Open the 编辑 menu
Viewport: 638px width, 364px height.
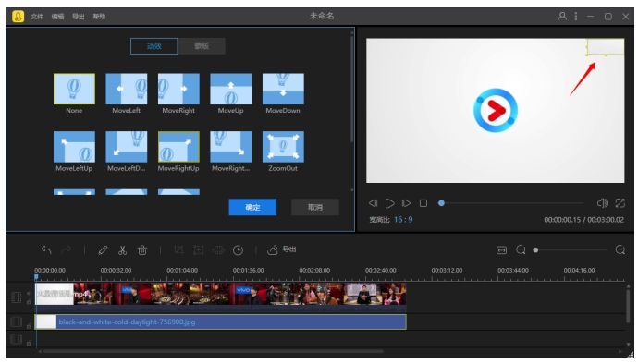(57, 17)
